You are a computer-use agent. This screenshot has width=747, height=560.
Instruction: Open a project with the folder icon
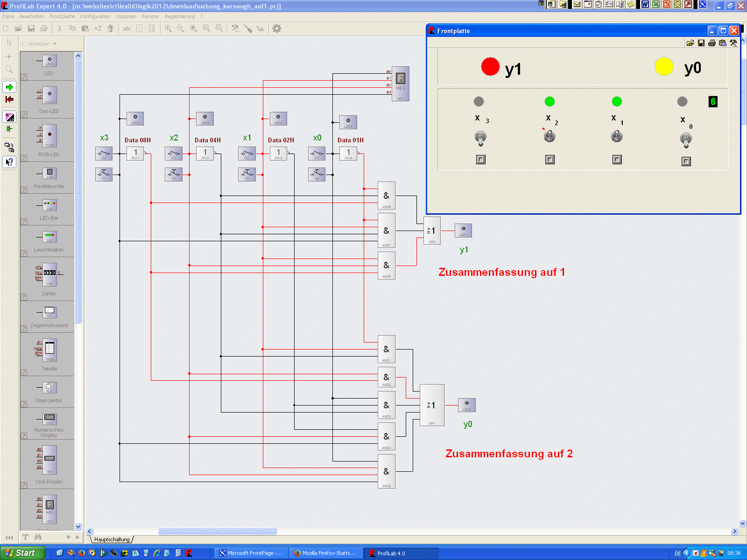point(19,28)
